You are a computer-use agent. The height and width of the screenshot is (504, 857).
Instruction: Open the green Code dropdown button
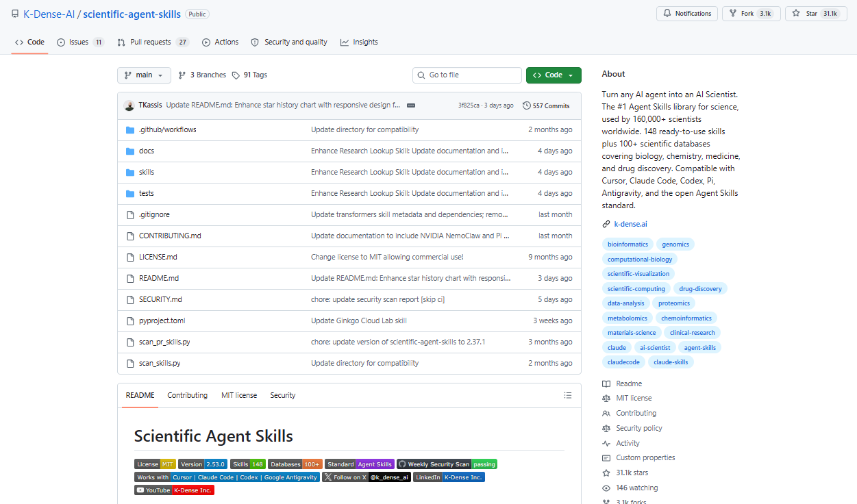coord(554,75)
